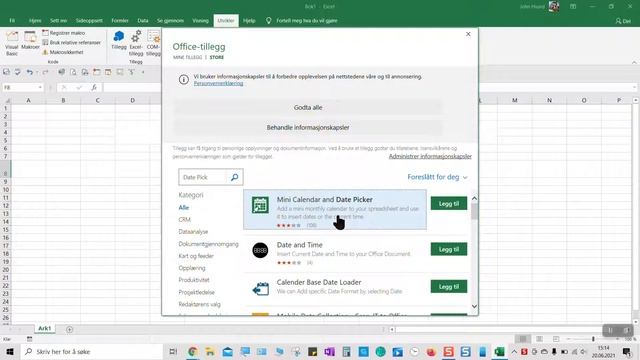Open the Customize Quick Access Toolbar dropdown
The width and height of the screenshot is (640, 360).
(143, 72)
